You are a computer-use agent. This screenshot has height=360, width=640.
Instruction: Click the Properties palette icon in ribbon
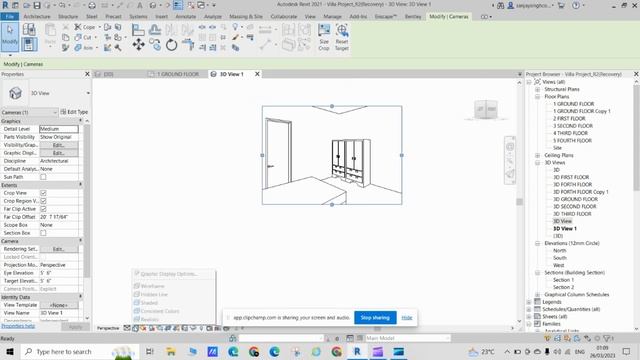[29, 44]
